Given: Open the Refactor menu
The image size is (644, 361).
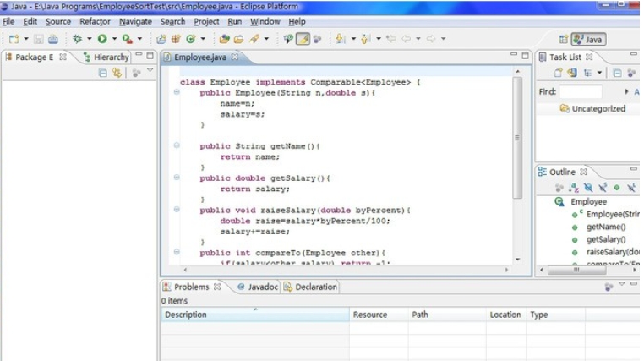Looking at the screenshot, I should (x=95, y=21).
